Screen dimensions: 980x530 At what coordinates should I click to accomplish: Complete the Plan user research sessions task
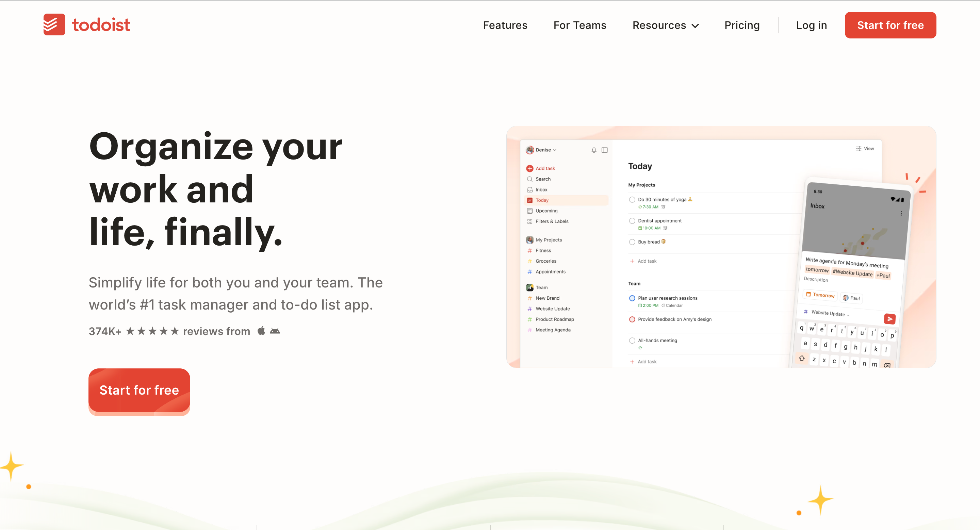632,298
